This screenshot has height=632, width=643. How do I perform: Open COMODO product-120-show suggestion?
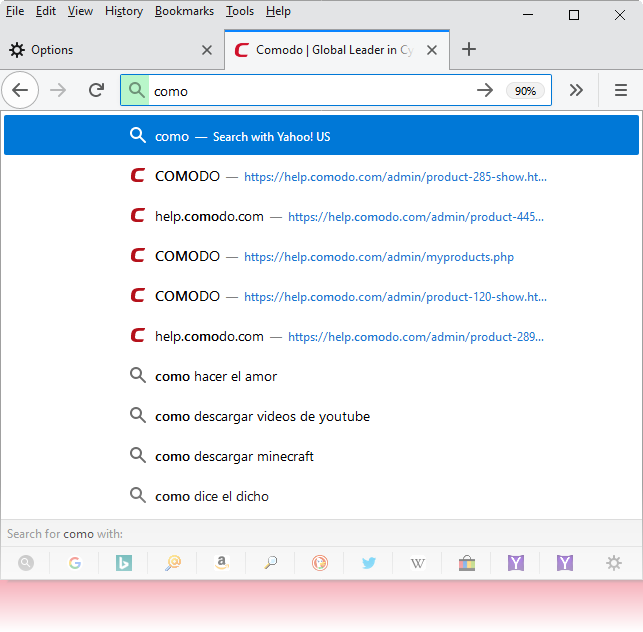click(x=322, y=296)
